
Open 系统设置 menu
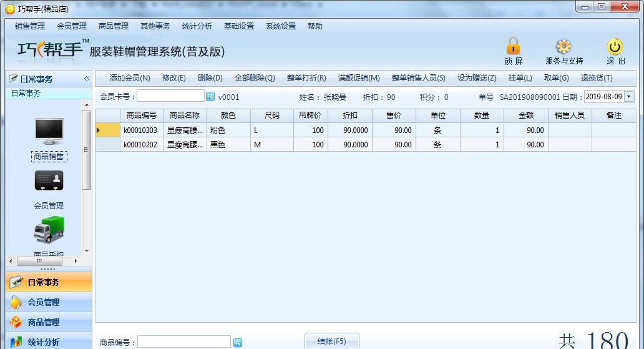click(x=281, y=26)
